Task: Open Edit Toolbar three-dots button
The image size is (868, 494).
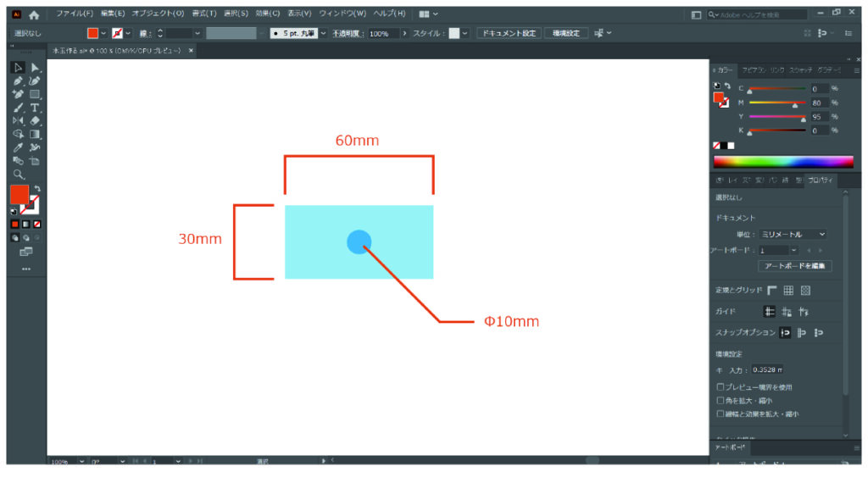Action: click(x=26, y=269)
